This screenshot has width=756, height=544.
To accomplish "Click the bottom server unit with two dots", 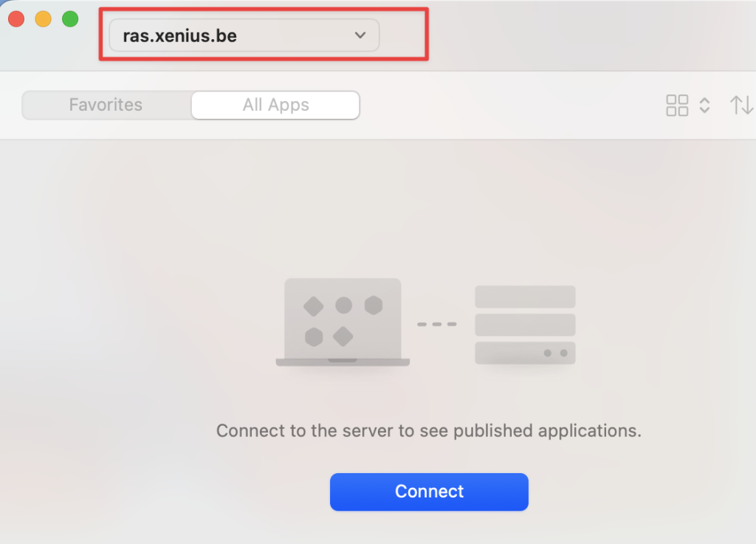I will pyautogui.click(x=525, y=353).
